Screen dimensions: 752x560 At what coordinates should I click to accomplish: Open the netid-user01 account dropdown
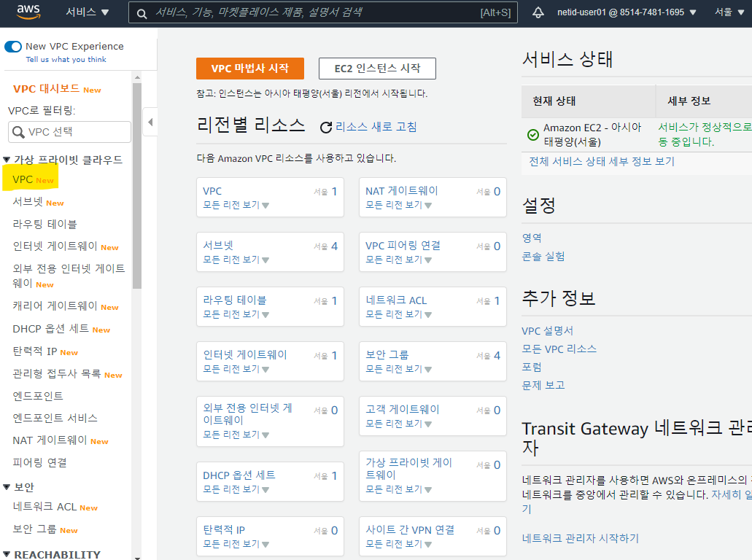627,12
